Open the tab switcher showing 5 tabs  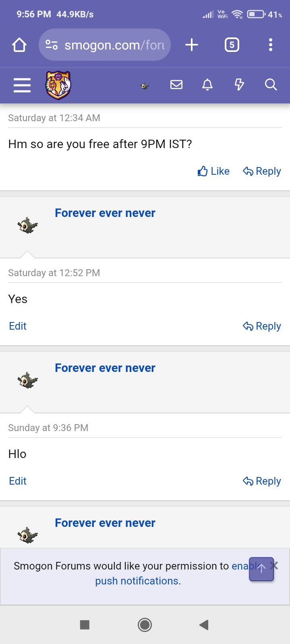[232, 45]
